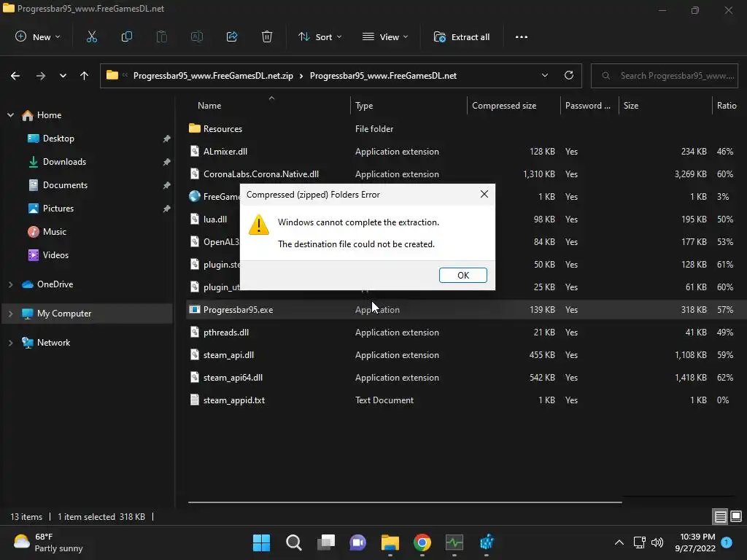Viewport: 747px width, 560px height.
Task: Open taskbar Search
Action: 293,542
